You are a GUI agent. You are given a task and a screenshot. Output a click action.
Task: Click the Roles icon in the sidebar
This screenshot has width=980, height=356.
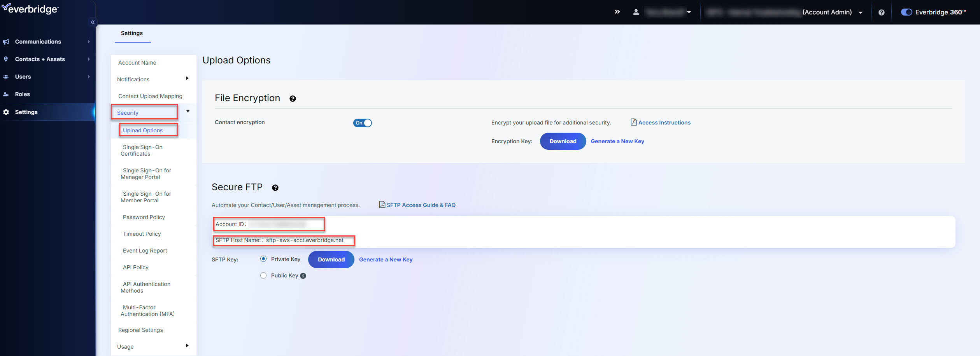pos(6,94)
